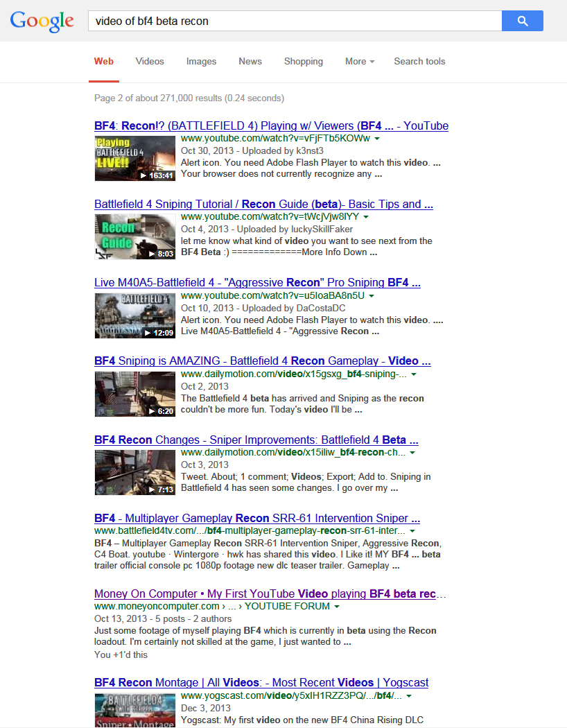
Task: Open 'BF4 - Multiplayer Gameplay Recon SRR-61' result
Action: (x=257, y=518)
